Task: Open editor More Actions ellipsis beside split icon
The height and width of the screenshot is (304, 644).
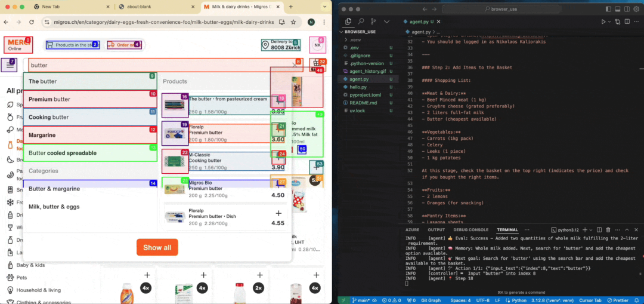Action: tap(636, 22)
